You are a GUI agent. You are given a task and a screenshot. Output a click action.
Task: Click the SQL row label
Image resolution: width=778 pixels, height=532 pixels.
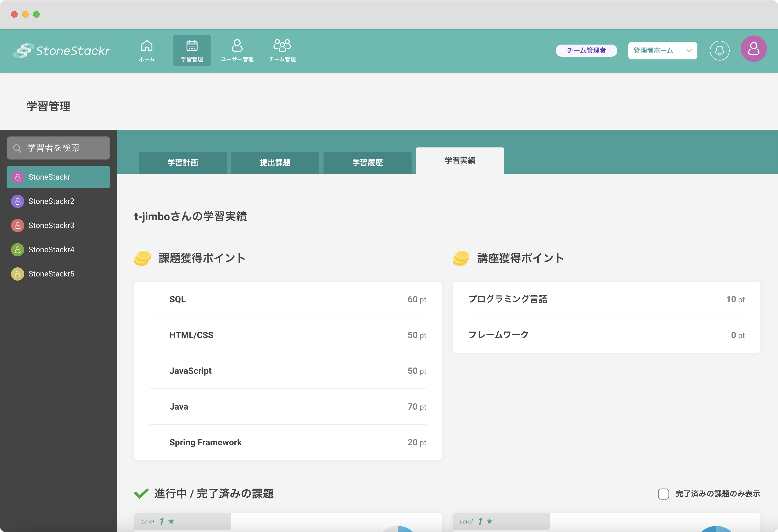[177, 299]
